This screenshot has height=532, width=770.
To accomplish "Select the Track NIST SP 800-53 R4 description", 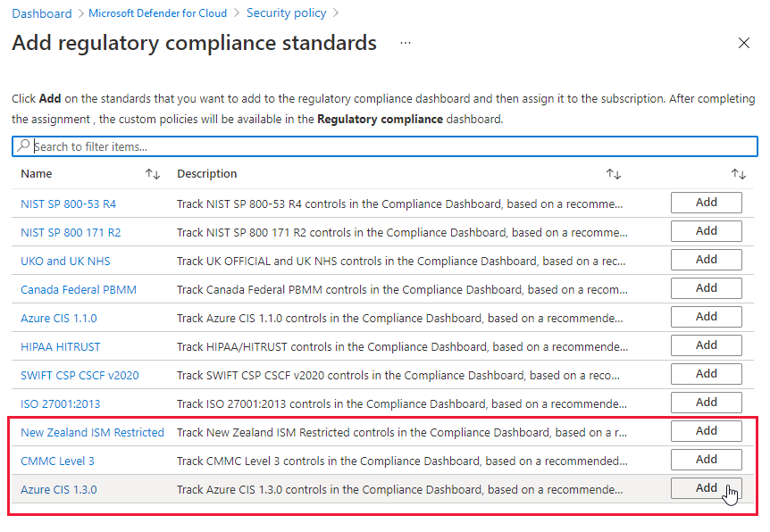I will click(x=399, y=204).
